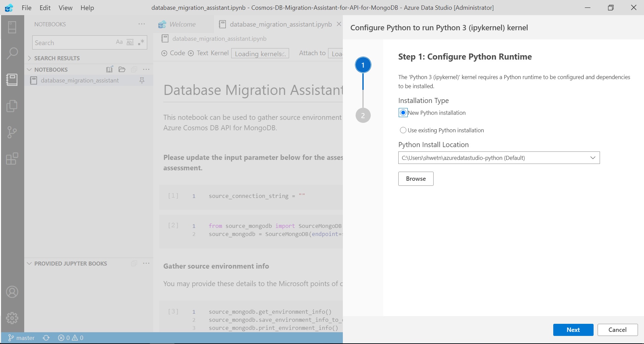Screen dimensions: 644x344
Task: Open the Attach to dropdown
Action: click(x=335, y=54)
